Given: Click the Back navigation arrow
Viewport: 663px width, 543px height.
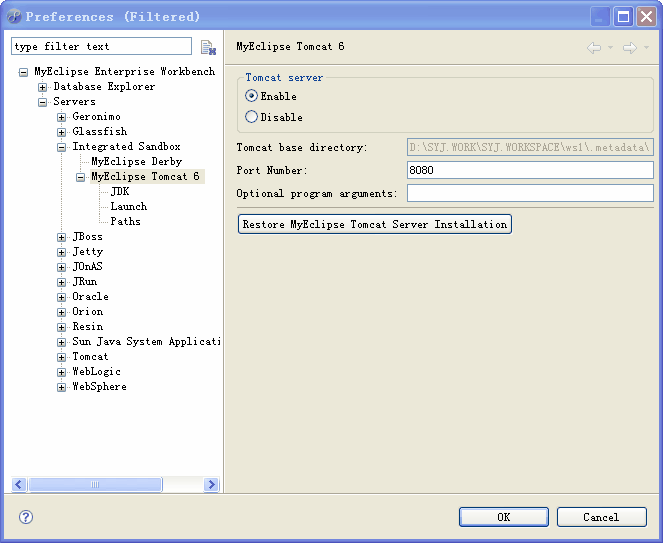Looking at the screenshot, I should (594, 47).
